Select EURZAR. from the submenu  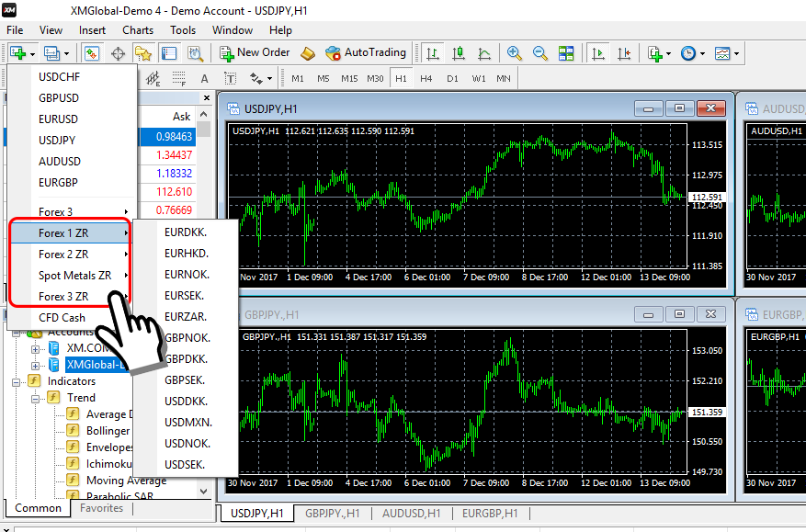click(186, 317)
